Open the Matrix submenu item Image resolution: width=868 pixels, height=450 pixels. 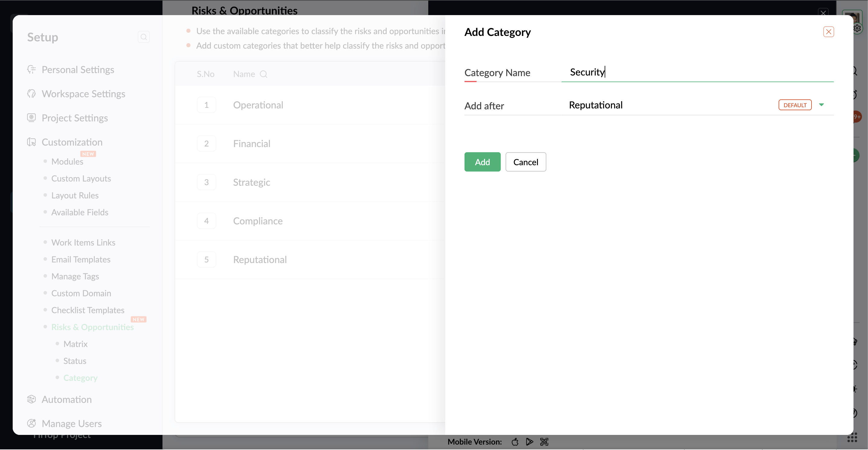[76, 344]
